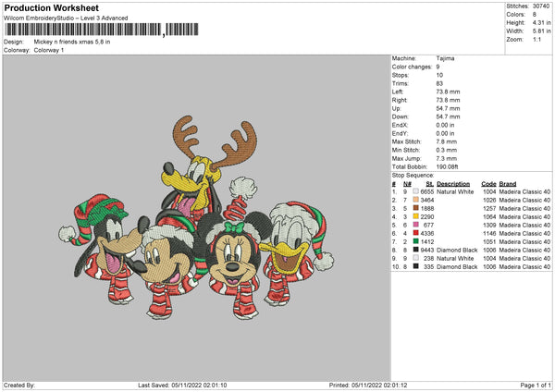The width and height of the screenshot is (555, 392).
Task: Click the Height value '4.31 in'
Action: (x=541, y=22)
